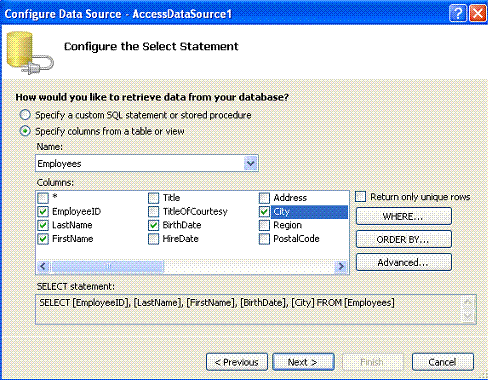Enable Return only unique rows
Screen dimensions: 492x380
360,197
